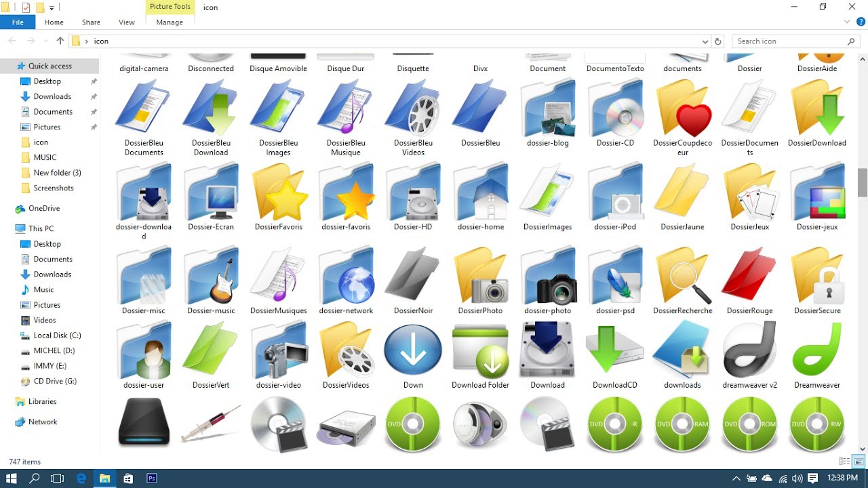Select the DossierSecure padlock folder icon
868x488 pixels.
click(816, 278)
